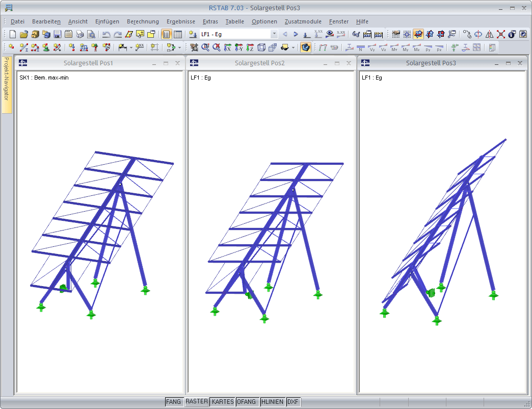532x409 pixels.
Task: Open the Ergebnisse menu
Action: pos(181,21)
